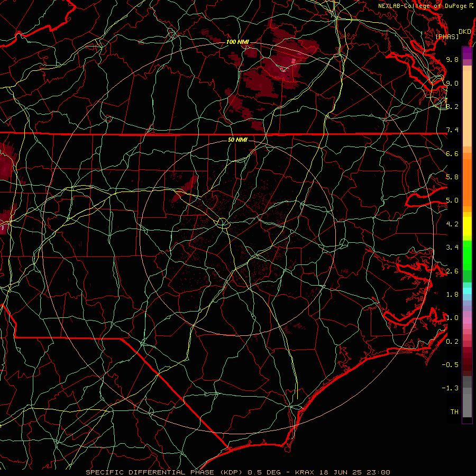Pick the yellow colorbar segment near 4.2

[467, 226]
